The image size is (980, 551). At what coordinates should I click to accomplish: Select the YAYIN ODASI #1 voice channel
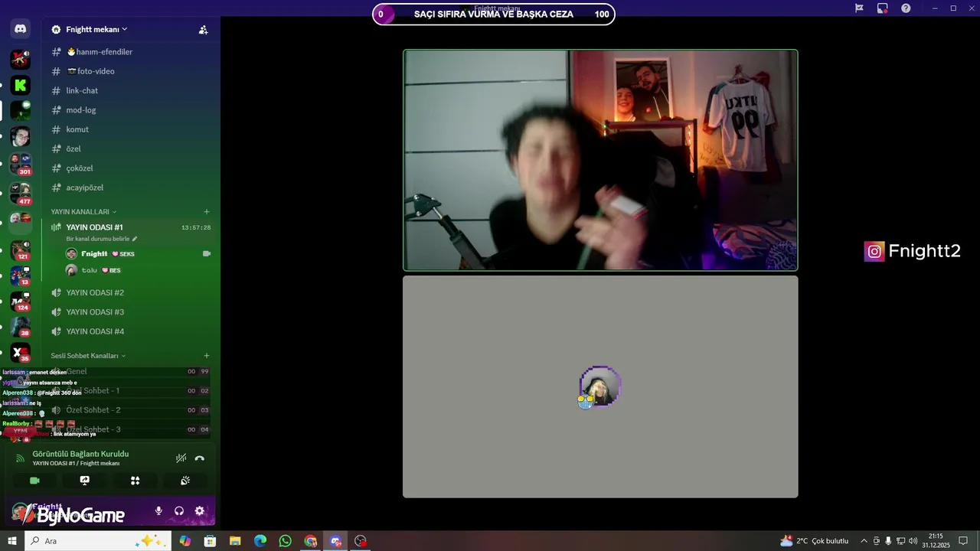tap(94, 227)
